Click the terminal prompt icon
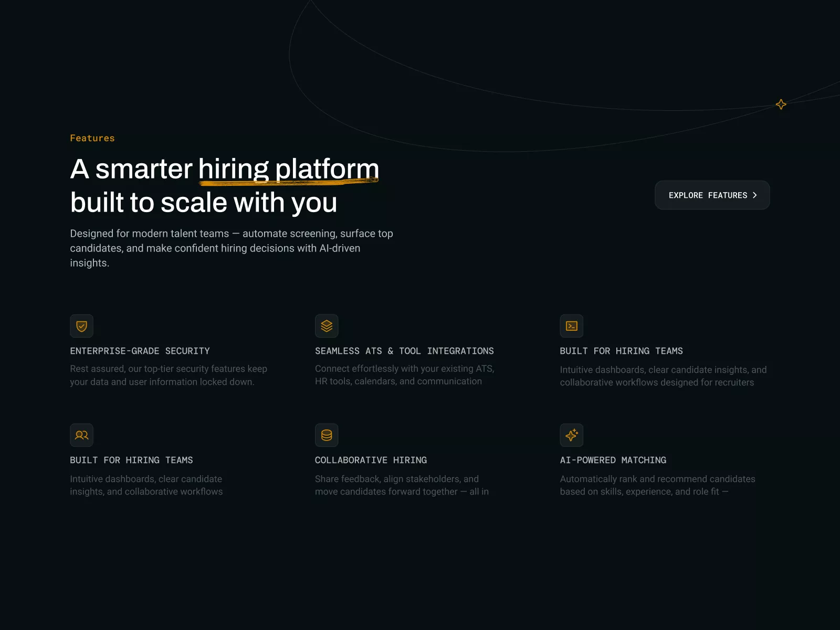 coord(571,326)
